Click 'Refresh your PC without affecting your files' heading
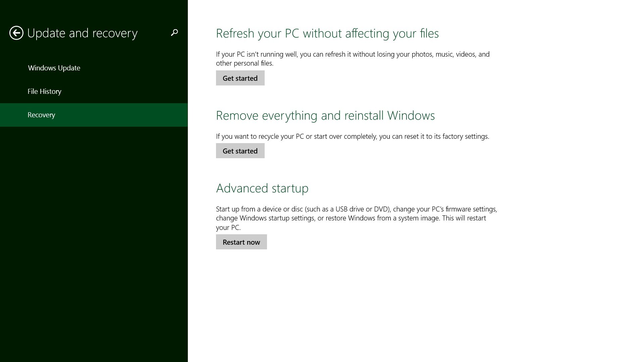This screenshot has width=644, height=362. [x=327, y=34]
